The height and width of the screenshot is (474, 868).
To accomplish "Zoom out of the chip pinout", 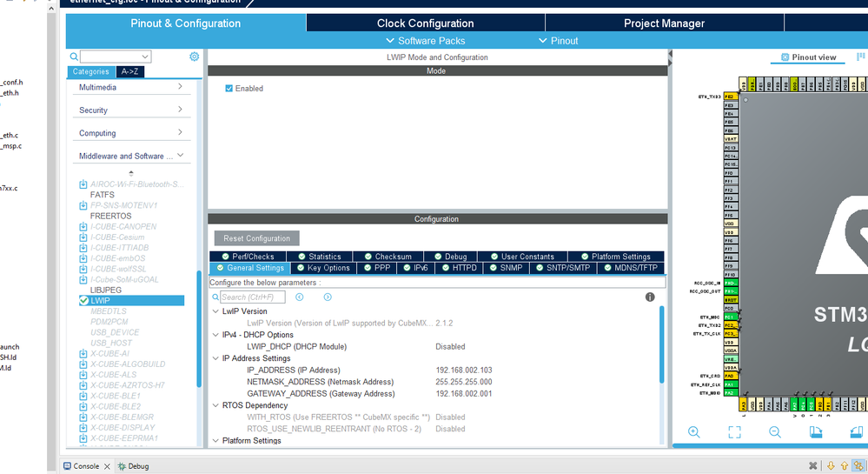I will [x=775, y=432].
